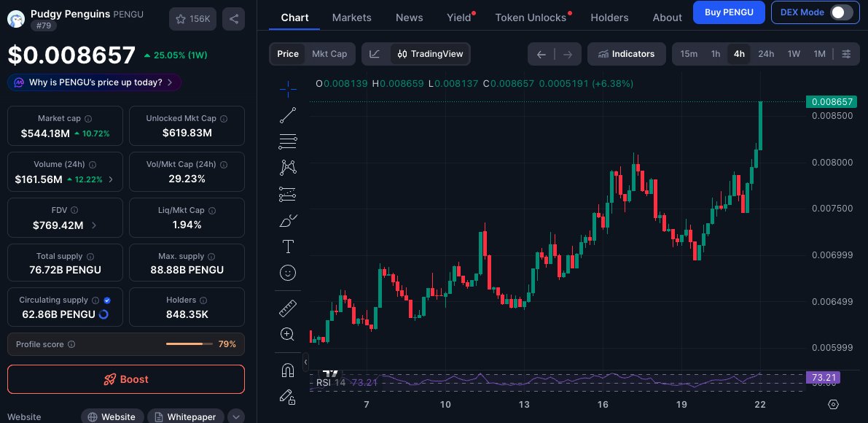Screen dimensions: 868x423
Task: Click the redo arrow button
Action: coord(568,54)
